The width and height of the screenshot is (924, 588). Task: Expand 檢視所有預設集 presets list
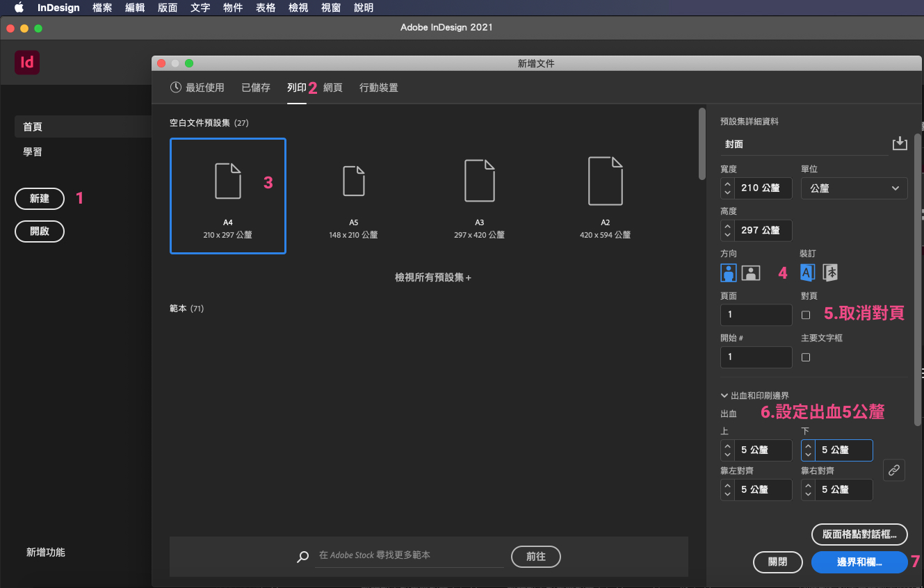tap(432, 277)
